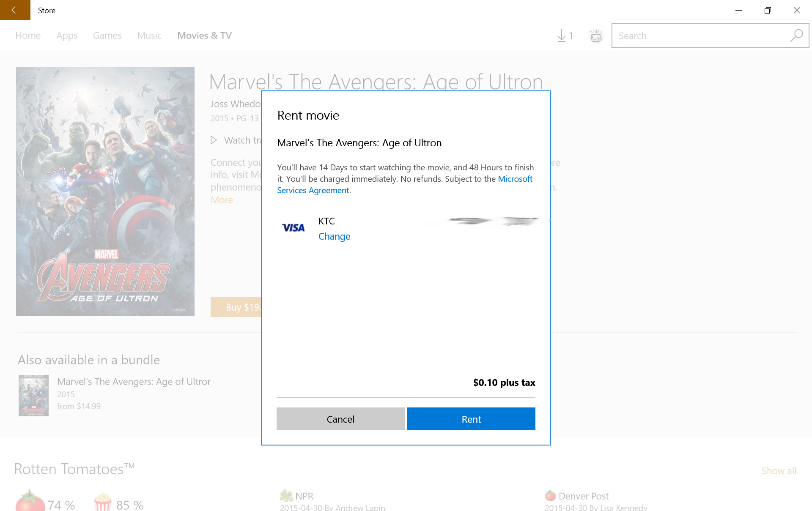Open the user account avatar
This screenshot has width=812, height=511.
tap(596, 36)
